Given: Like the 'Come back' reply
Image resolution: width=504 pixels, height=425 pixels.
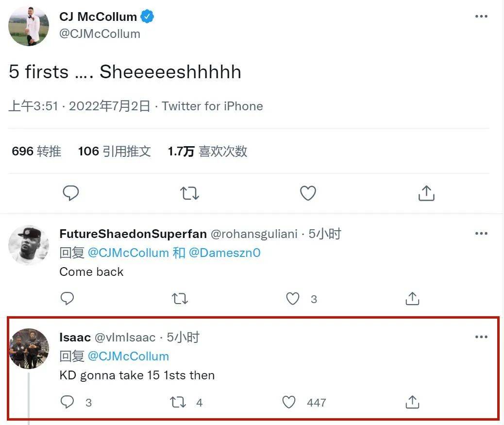Looking at the screenshot, I should (x=293, y=299).
